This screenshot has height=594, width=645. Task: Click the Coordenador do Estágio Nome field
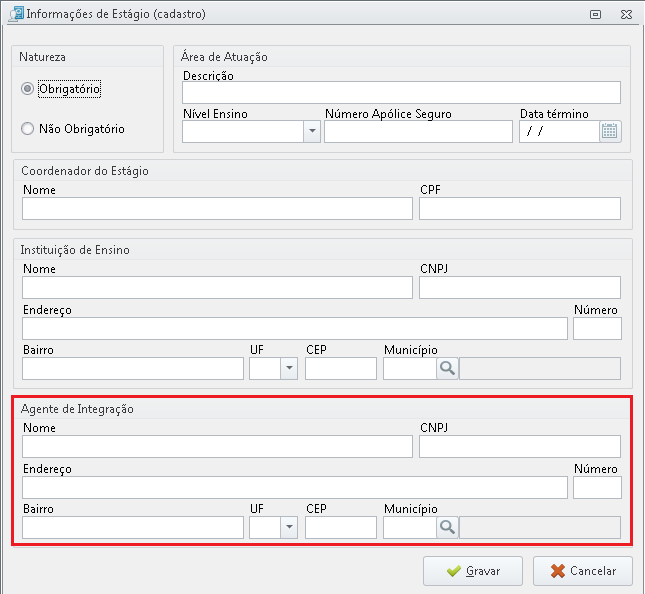[x=217, y=208]
